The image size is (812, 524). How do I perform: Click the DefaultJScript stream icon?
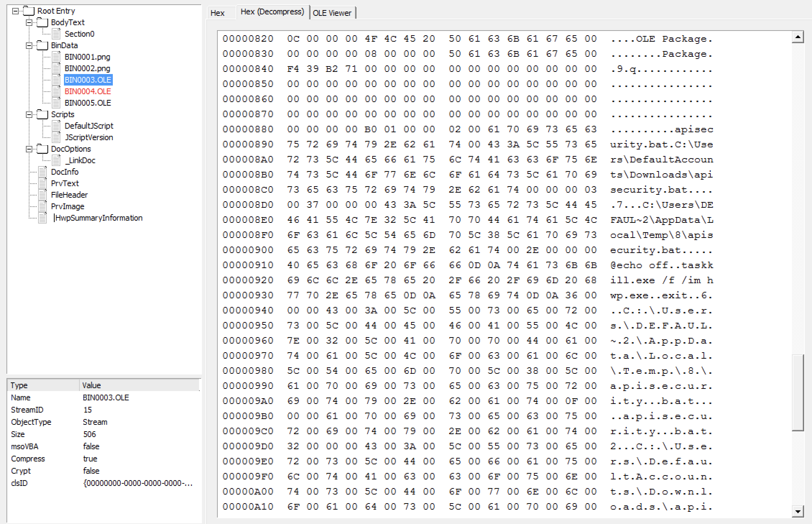coord(56,126)
